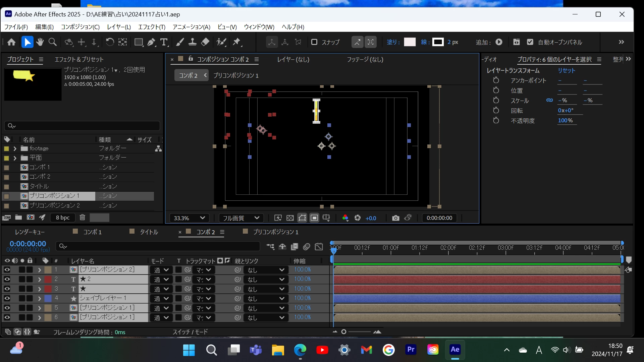This screenshot has height=362, width=644.
Task: Pick the Hand tool
Action: 40,42
